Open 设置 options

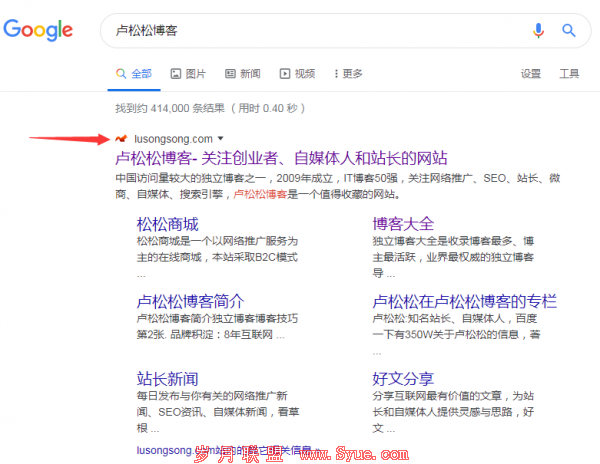click(x=531, y=73)
